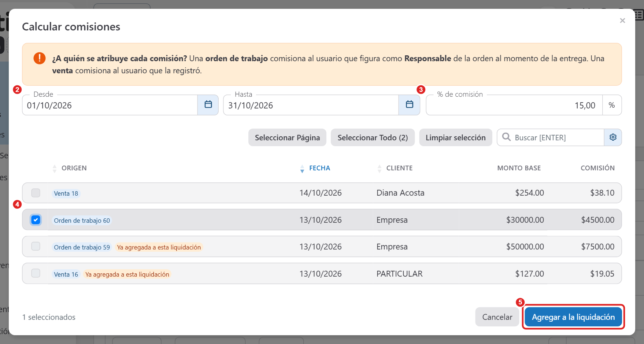Focus the Desde date field
Screen dimensions: 644x344
110,105
